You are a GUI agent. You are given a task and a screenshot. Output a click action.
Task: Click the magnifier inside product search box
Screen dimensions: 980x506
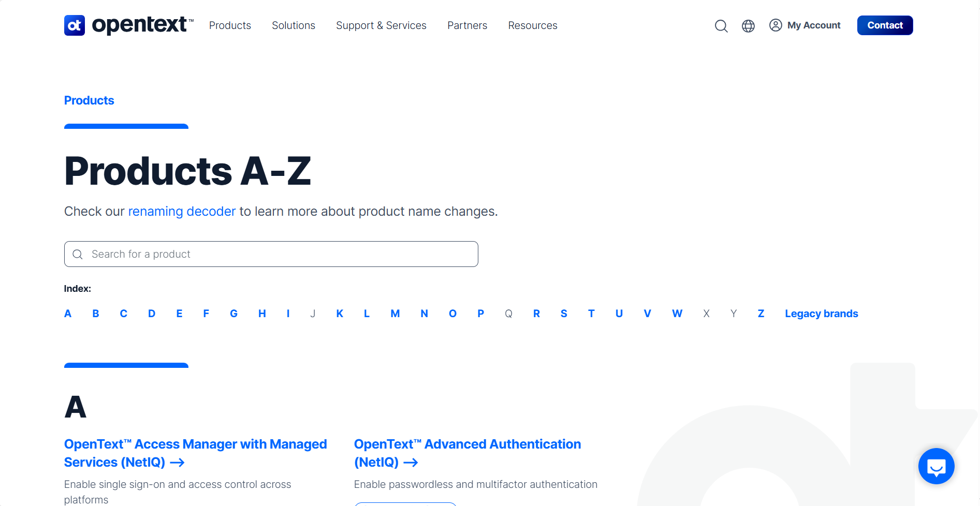coord(78,254)
